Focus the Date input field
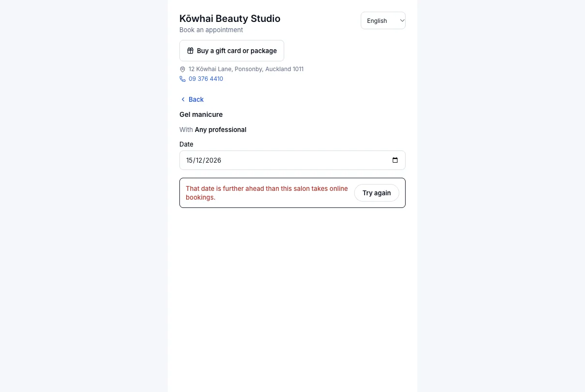The height and width of the screenshot is (392, 585). coord(292,160)
